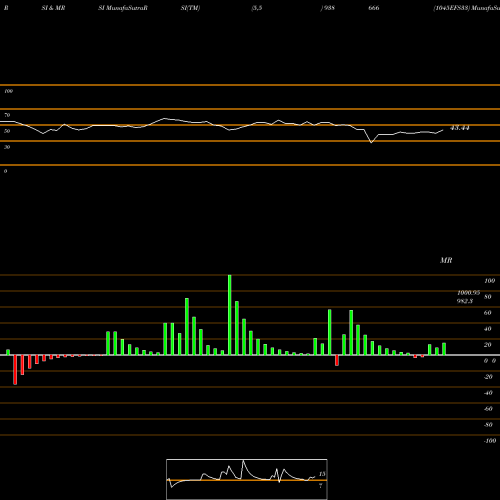The width and height of the screenshot is (500, 500).
Task: Click the RSI axis label 70
Action: click(7, 115)
